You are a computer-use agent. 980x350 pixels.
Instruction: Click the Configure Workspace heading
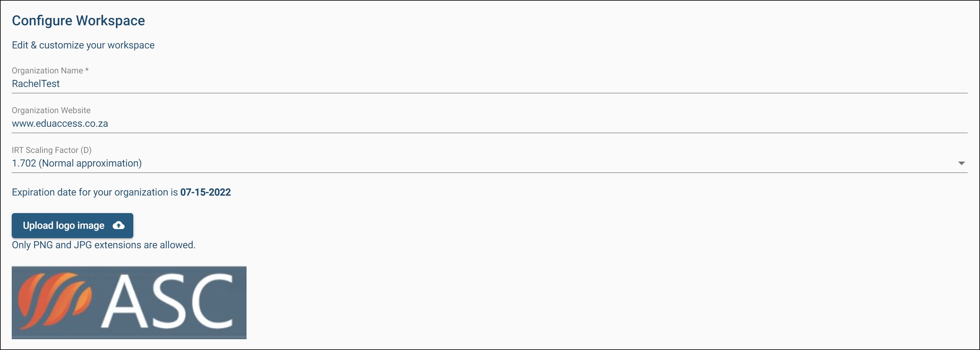[78, 21]
